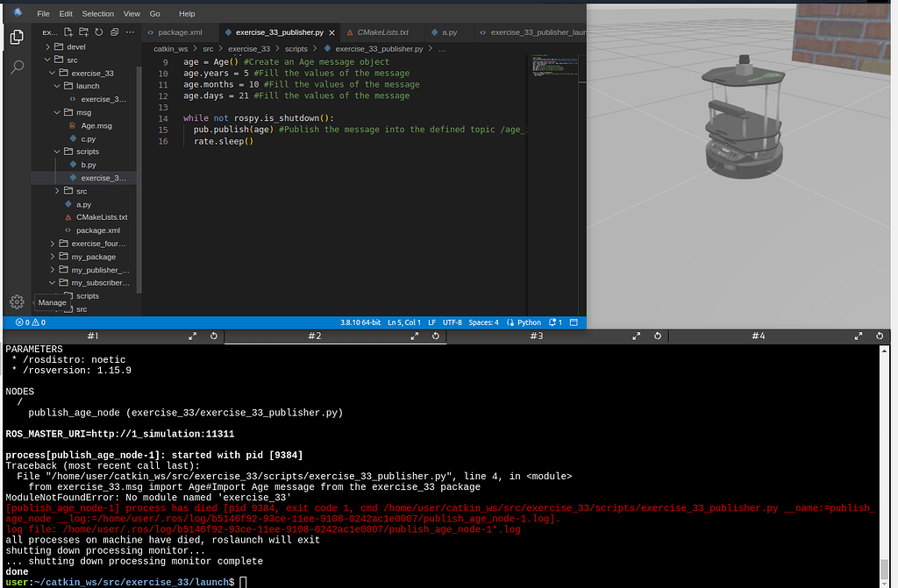Open the Manage gear in the activity bar
Image resolution: width=898 pixels, height=588 pixels.
[x=16, y=301]
